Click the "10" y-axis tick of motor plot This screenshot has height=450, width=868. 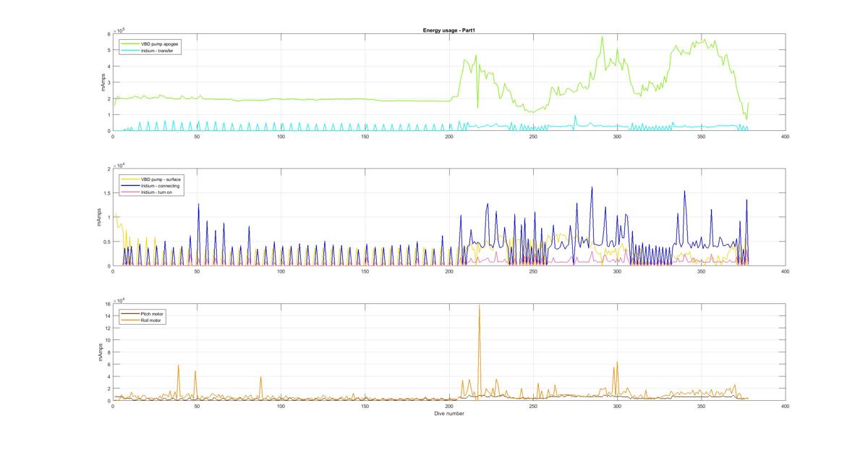tap(107, 341)
